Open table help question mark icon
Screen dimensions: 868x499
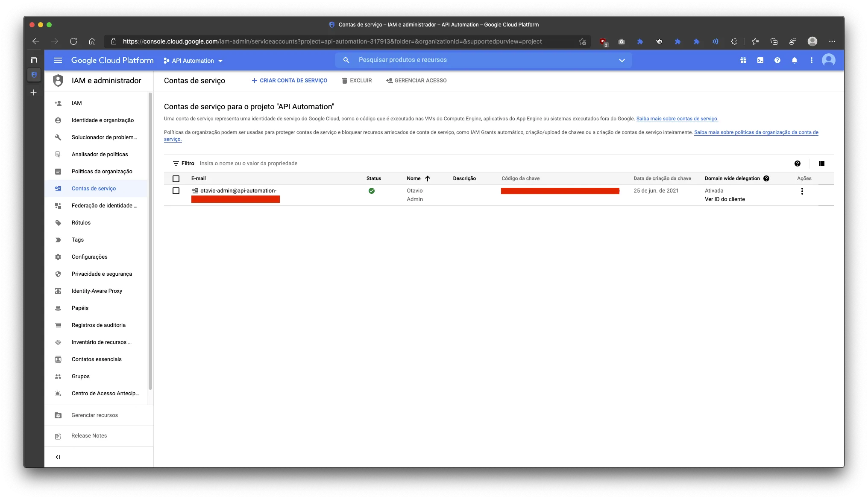798,163
